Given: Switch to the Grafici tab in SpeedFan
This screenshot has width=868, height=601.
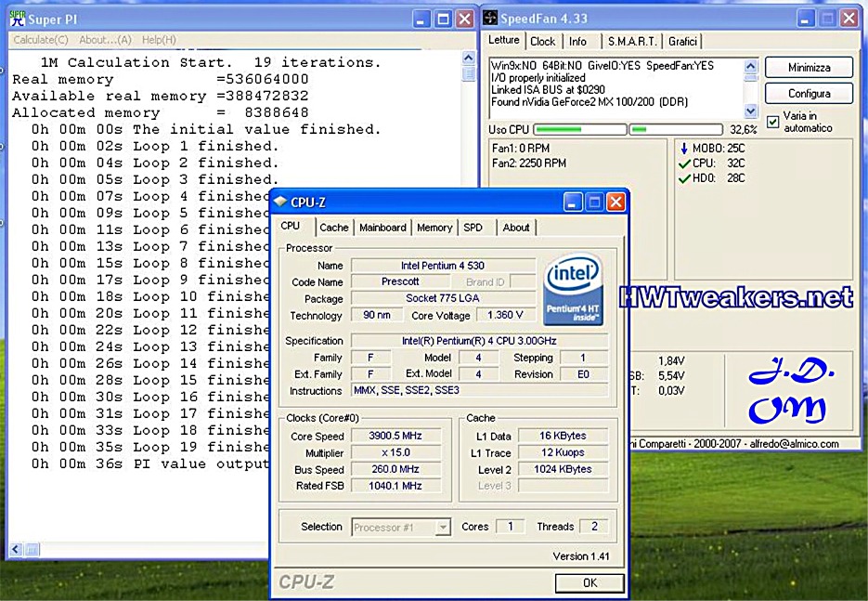Looking at the screenshot, I should tap(682, 42).
